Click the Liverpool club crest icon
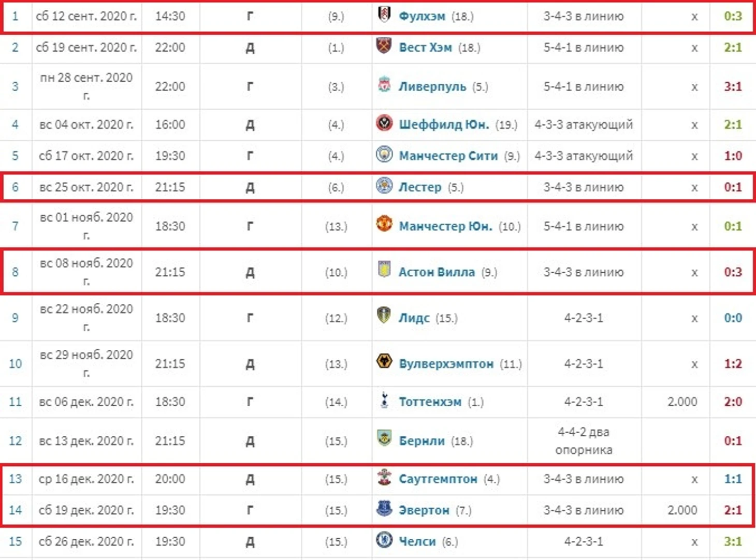 (x=384, y=85)
